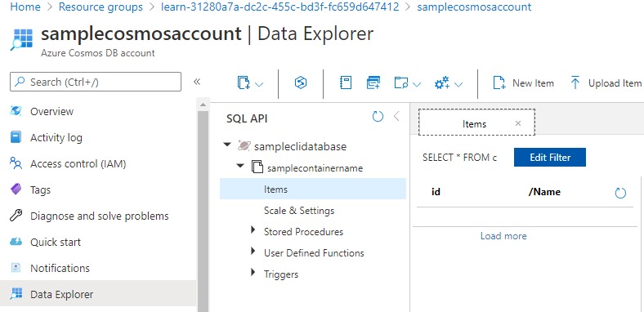Viewport: 644px width, 312px height.
Task: Expand the User Defined Functions node
Action: (x=253, y=252)
